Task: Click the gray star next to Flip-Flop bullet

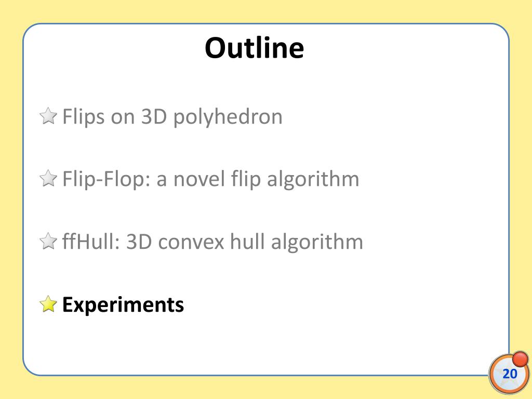Action: [x=48, y=179]
